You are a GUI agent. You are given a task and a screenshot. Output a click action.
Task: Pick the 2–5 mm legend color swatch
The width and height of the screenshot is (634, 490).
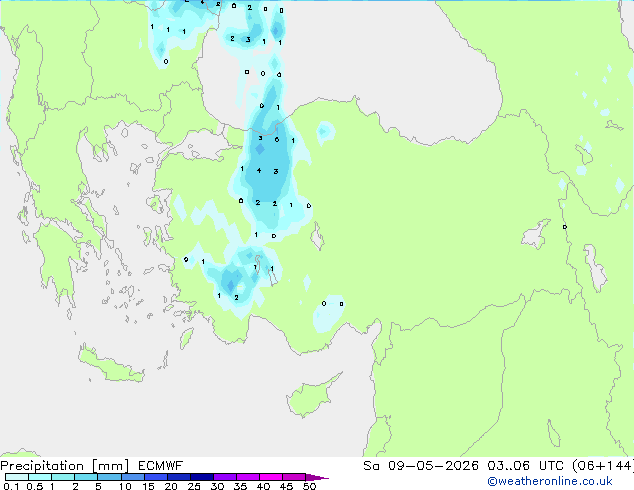pyautogui.click(x=86, y=477)
